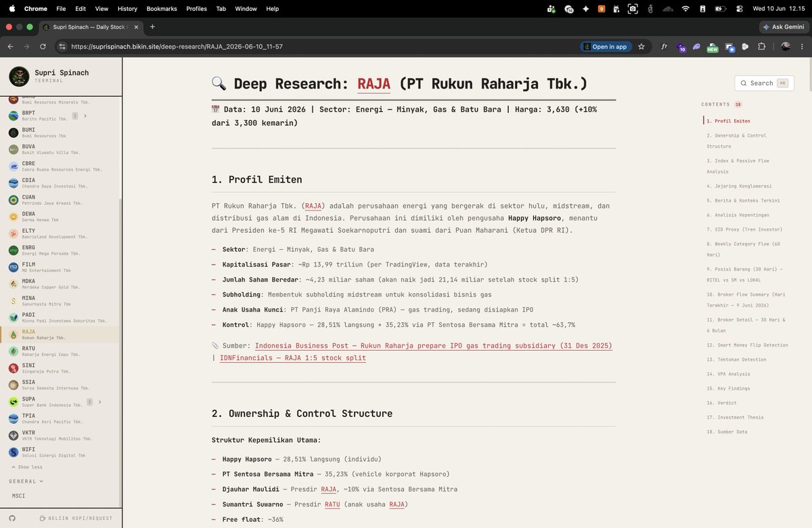Open VKTR Teknologi Mobilitas icon
812x528 pixels.
point(14,435)
